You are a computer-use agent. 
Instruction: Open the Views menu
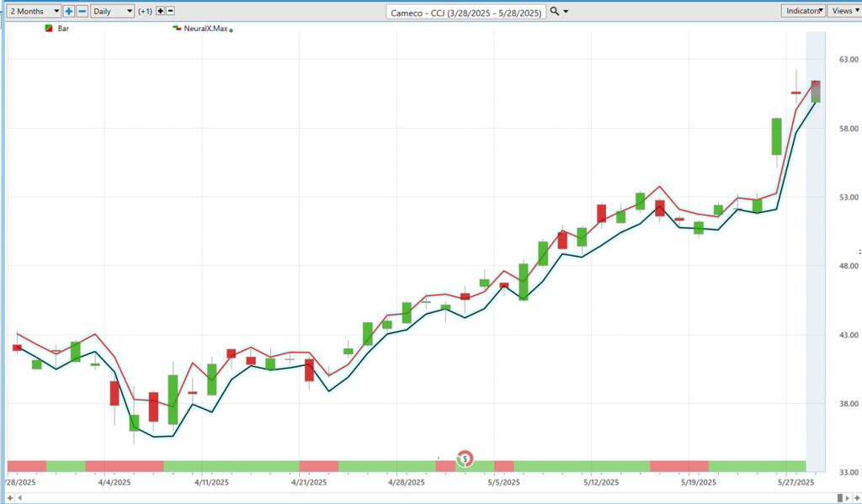pos(843,11)
